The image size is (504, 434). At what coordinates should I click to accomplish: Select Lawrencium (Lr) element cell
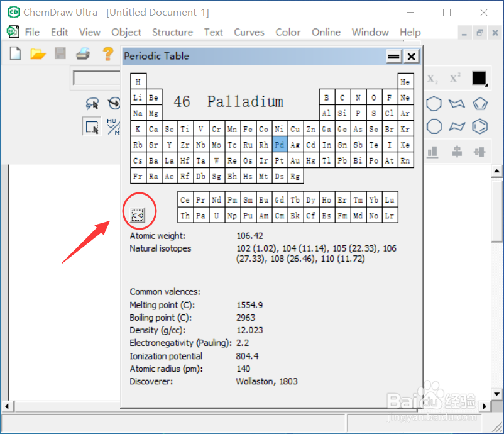tap(390, 216)
